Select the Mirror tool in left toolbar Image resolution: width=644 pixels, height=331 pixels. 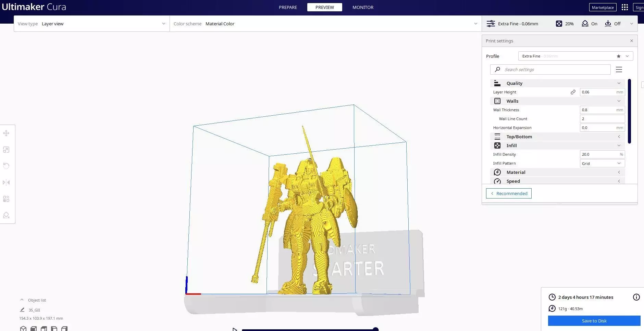[6, 182]
